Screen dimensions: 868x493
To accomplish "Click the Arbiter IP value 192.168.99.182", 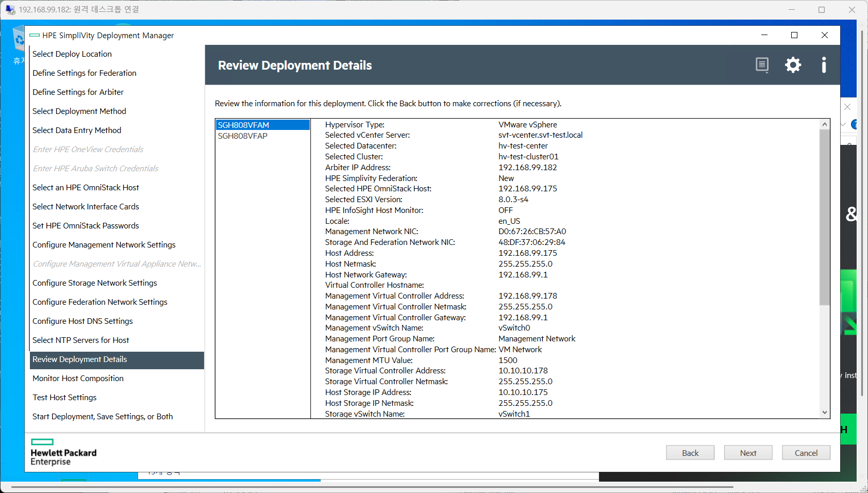I will coord(527,168).
